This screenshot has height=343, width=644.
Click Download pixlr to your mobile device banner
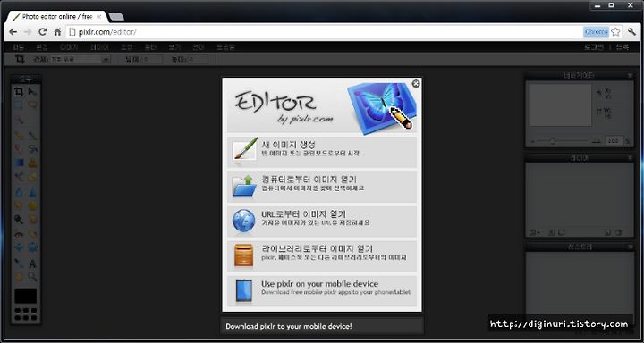(x=322, y=326)
